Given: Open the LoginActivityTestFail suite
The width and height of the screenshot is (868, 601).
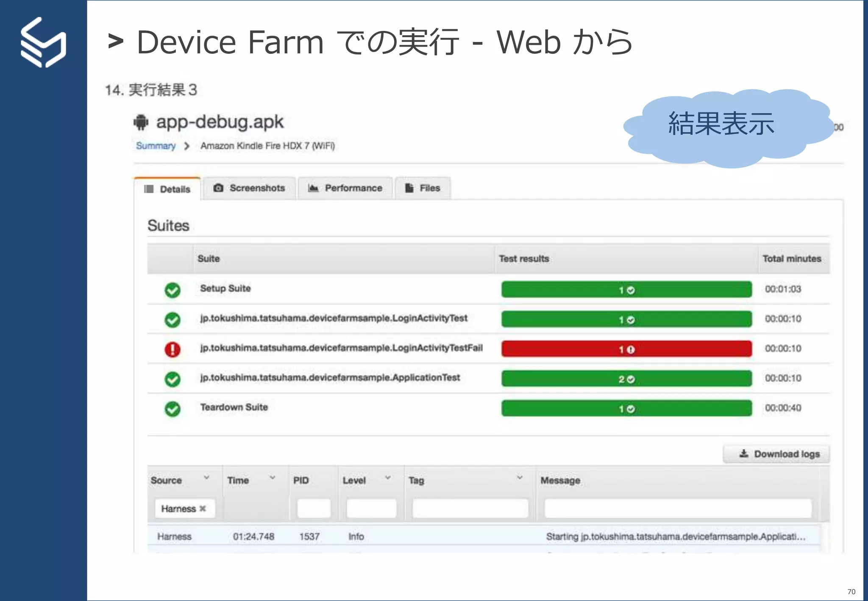Looking at the screenshot, I should 488,348.
